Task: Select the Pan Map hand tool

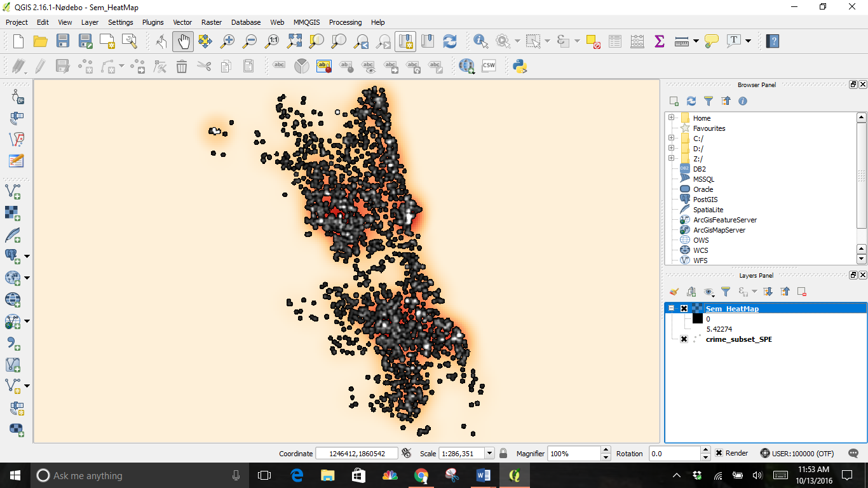Action: (x=183, y=41)
